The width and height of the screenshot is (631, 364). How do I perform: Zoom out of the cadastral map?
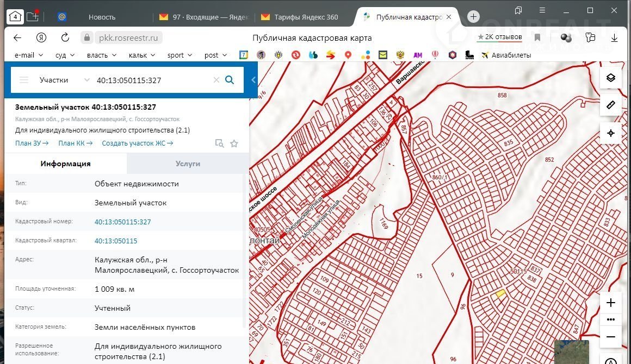click(x=610, y=337)
